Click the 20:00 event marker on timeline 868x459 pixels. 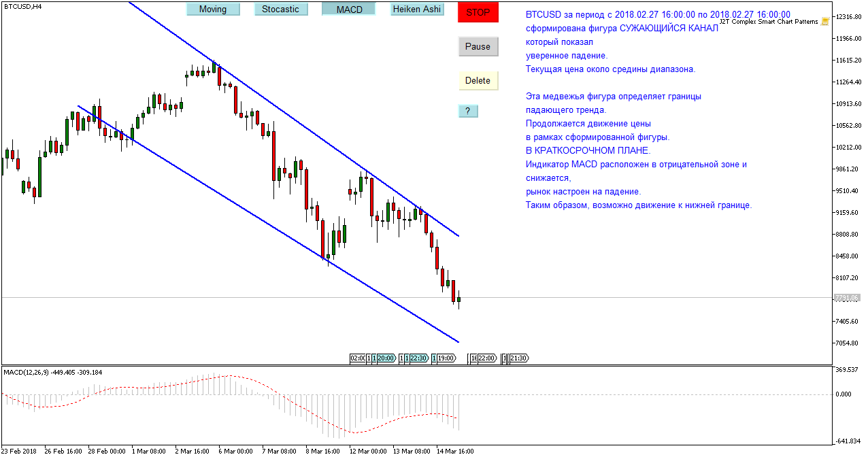tap(386, 358)
